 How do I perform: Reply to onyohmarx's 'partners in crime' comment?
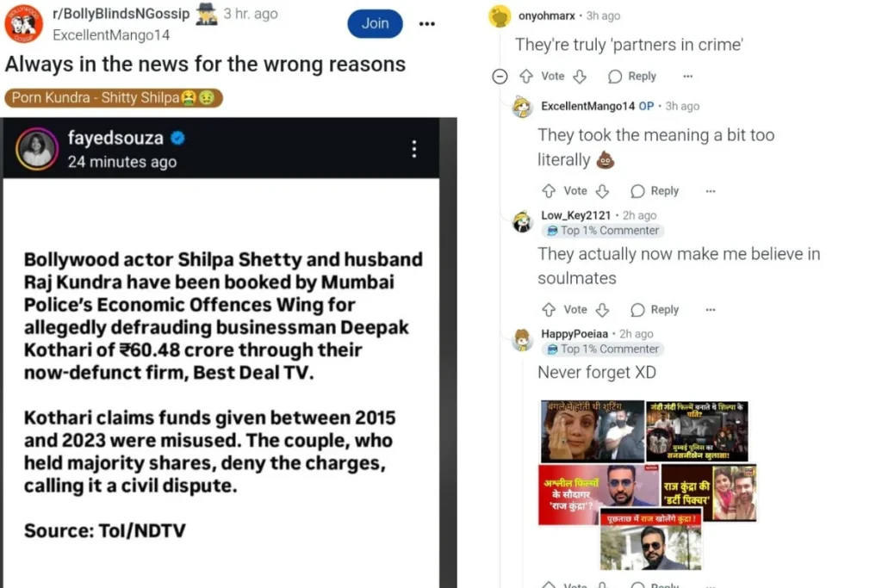pos(632,77)
